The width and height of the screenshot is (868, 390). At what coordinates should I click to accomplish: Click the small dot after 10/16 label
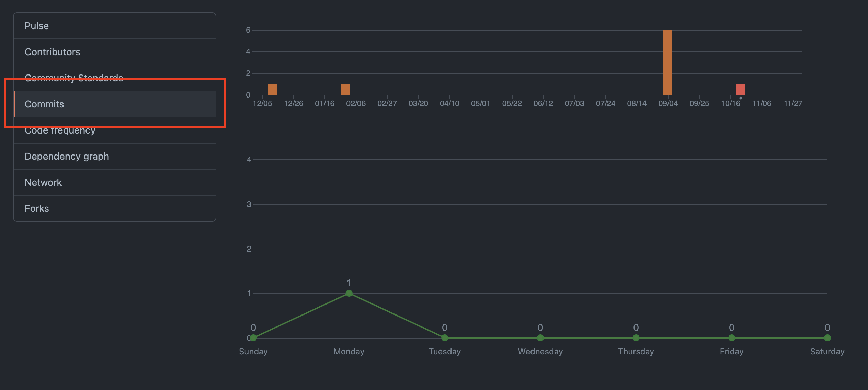click(x=740, y=97)
